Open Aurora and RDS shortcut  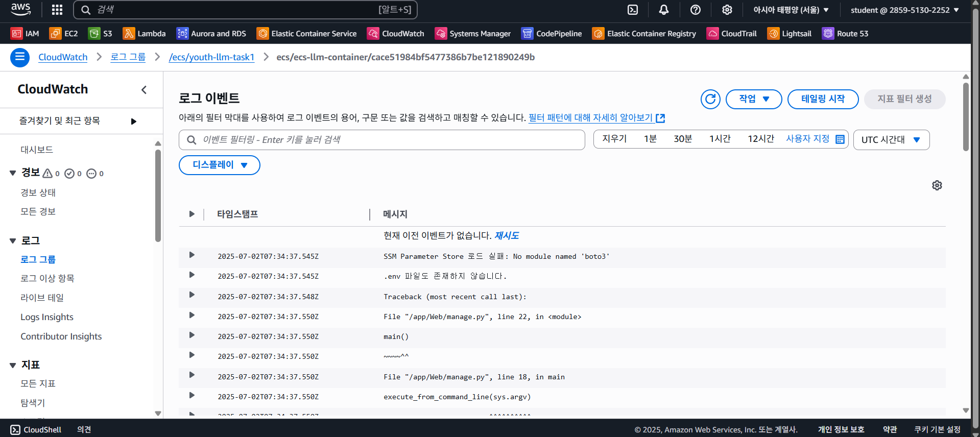211,34
